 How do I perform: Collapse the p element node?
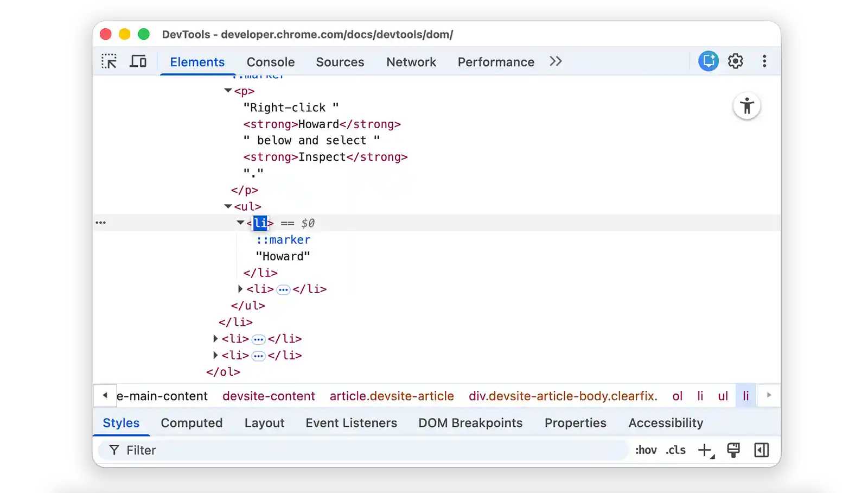coord(228,91)
